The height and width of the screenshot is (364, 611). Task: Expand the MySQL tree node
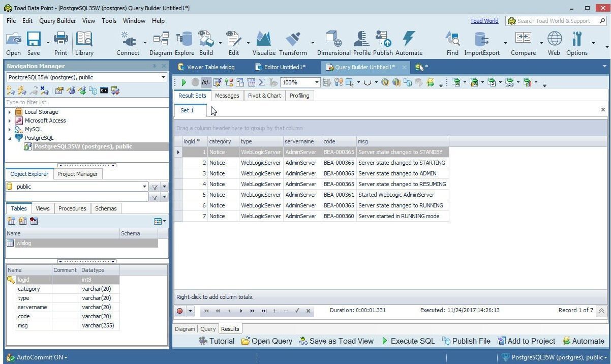click(x=10, y=129)
